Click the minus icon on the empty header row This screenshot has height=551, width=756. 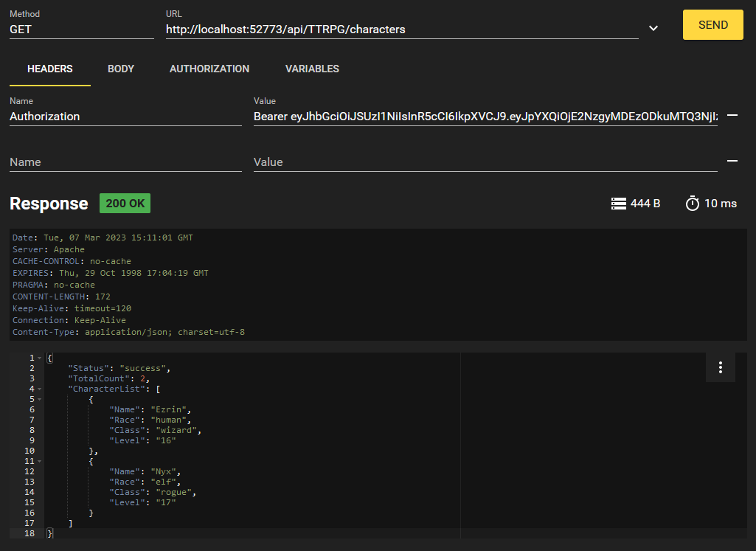[732, 162]
